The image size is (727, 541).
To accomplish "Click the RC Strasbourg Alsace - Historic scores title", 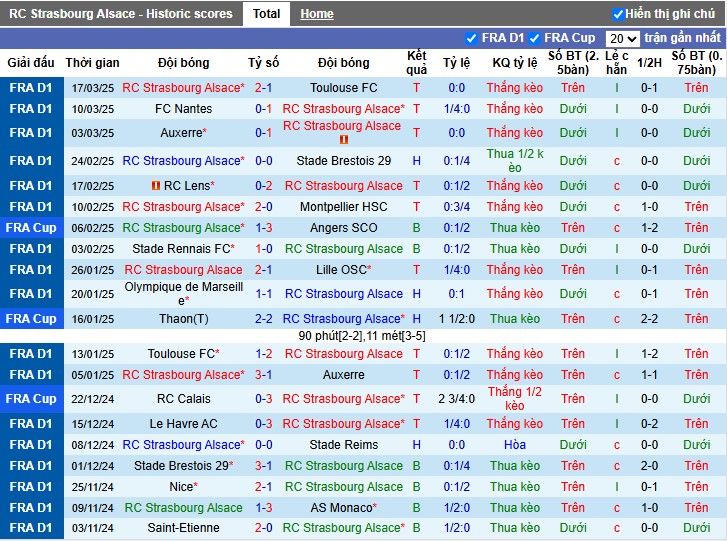I will tap(121, 14).
